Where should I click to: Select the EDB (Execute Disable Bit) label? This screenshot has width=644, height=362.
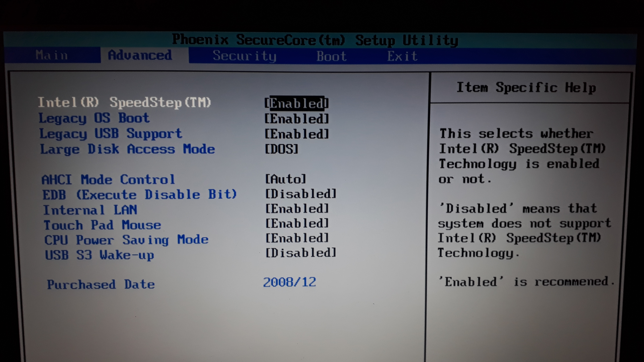[139, 194]
